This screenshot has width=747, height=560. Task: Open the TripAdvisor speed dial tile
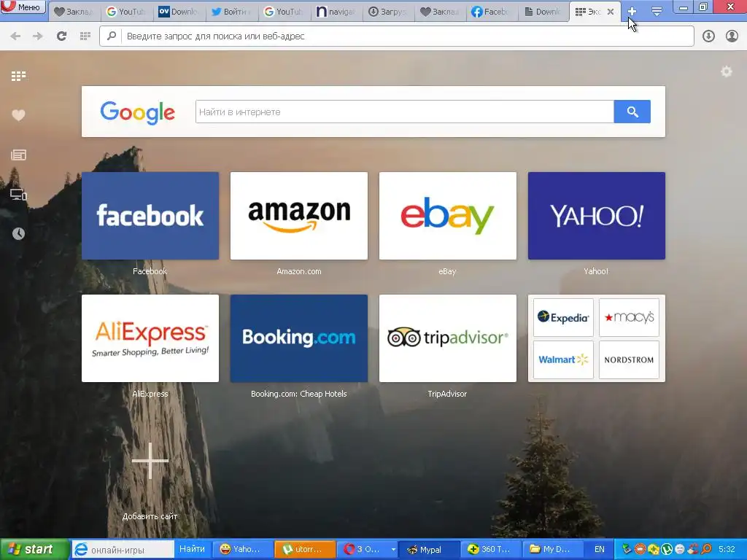point(448,338)
